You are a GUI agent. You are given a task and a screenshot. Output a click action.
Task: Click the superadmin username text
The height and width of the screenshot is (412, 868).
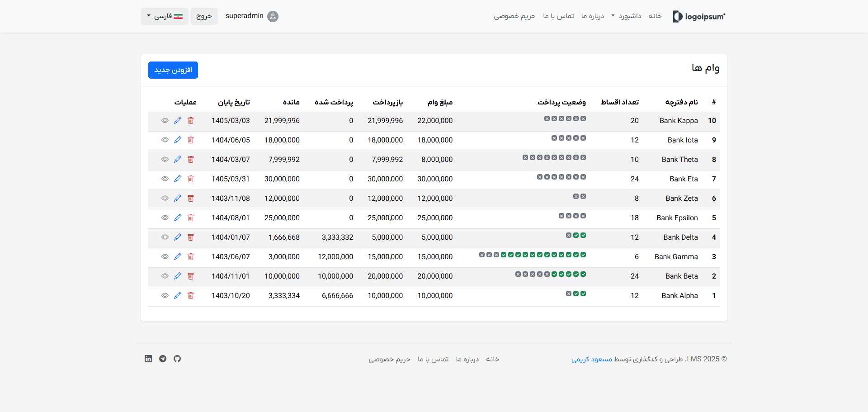[245, 16]
